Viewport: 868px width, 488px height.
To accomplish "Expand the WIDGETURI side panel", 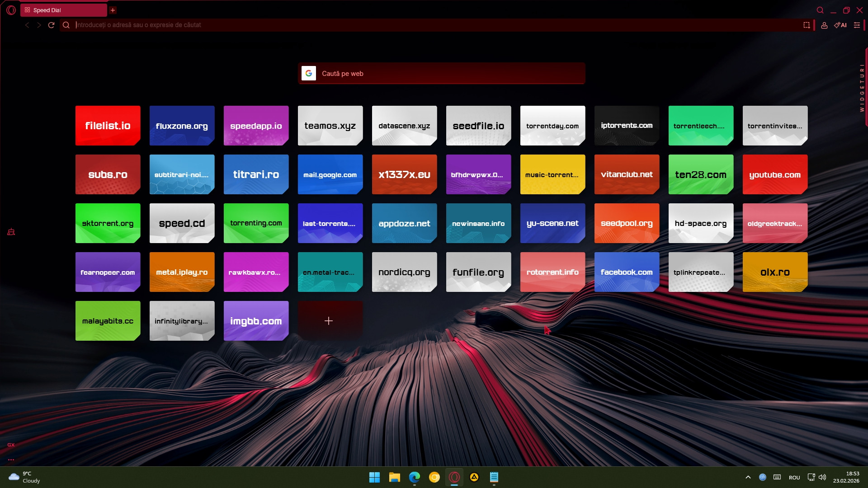I will 863,88.
